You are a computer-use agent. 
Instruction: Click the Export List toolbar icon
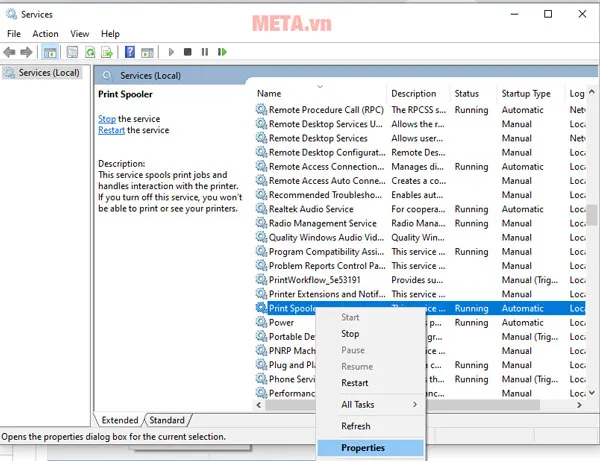tap(106, 52)
